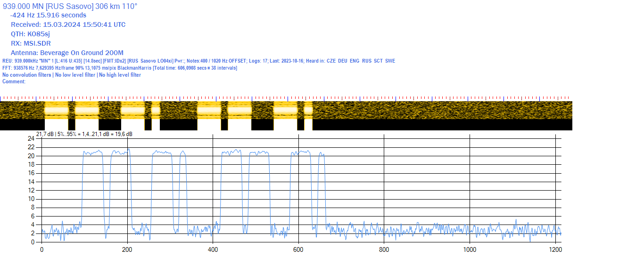Click the "Received: 15.03.2024 15:50:41 UTC" line
Screen dimensions: 644x257
click(68, 24)
